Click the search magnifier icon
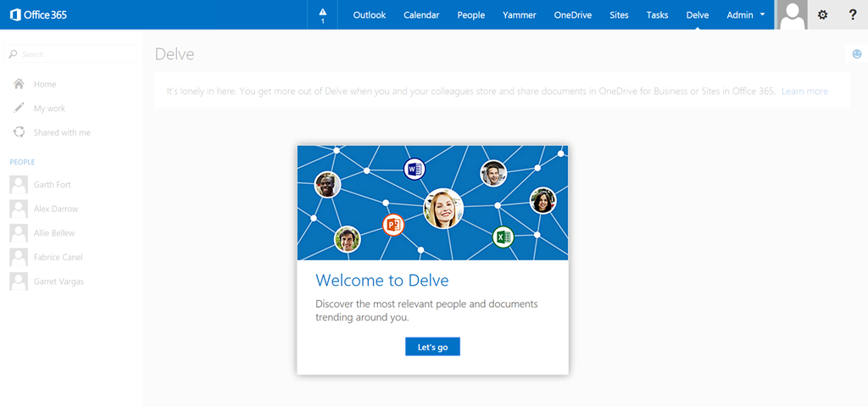868x407 pixels. coord(14,54)
